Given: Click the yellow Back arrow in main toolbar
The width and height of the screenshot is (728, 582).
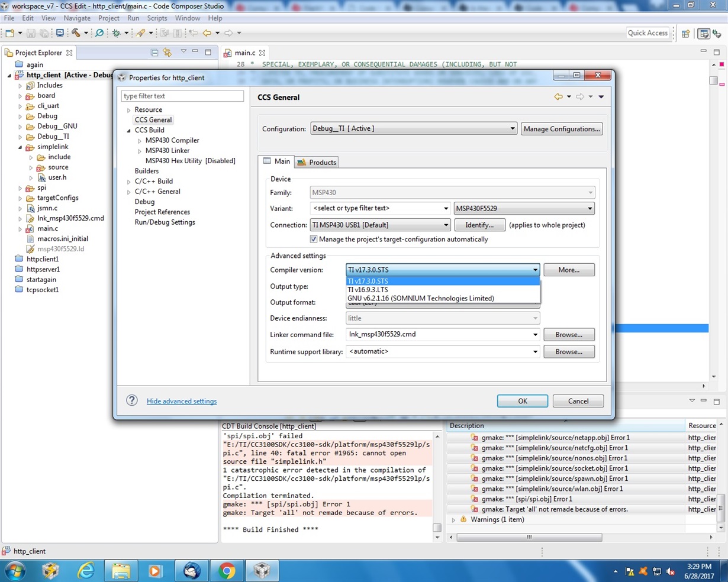Looking at the screenshot, I should pos(207,33).
